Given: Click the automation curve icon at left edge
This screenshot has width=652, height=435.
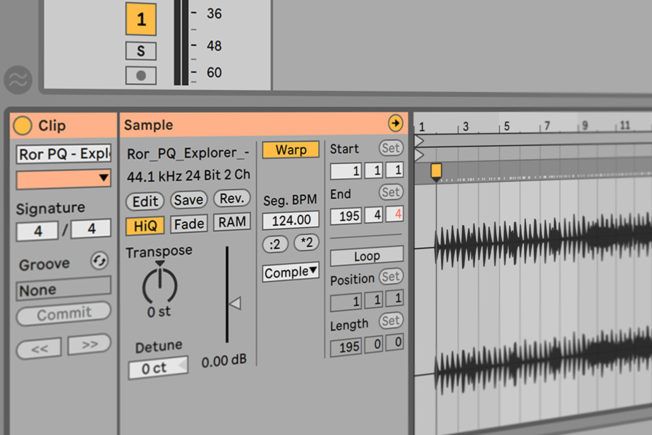Looking at the screenshot, I should pyautogui.click(x=18, y=80).
